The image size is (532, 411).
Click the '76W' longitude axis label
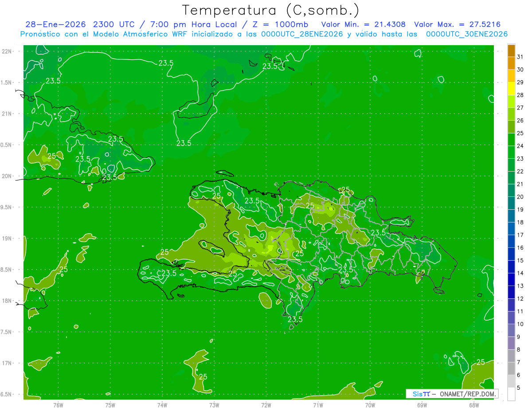pos(58,405)
